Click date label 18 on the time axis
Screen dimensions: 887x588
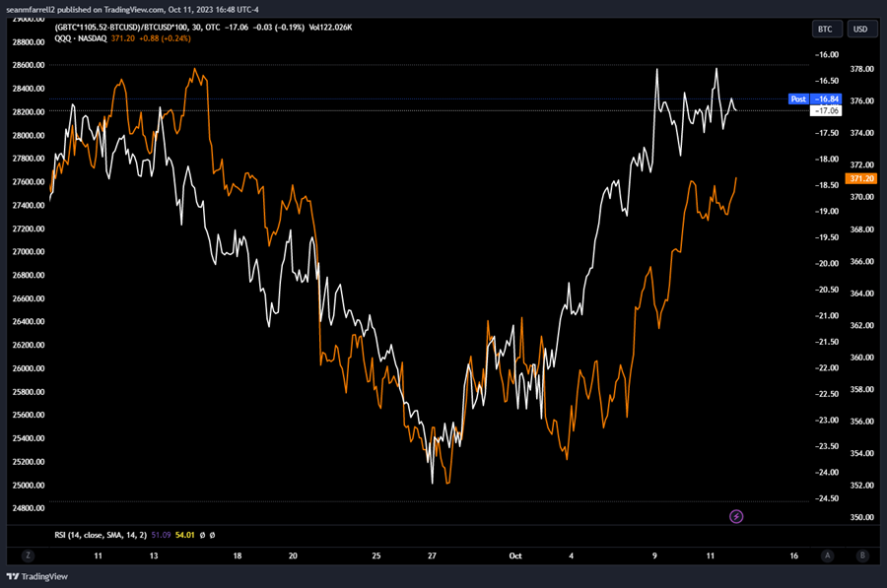[237, 555]
